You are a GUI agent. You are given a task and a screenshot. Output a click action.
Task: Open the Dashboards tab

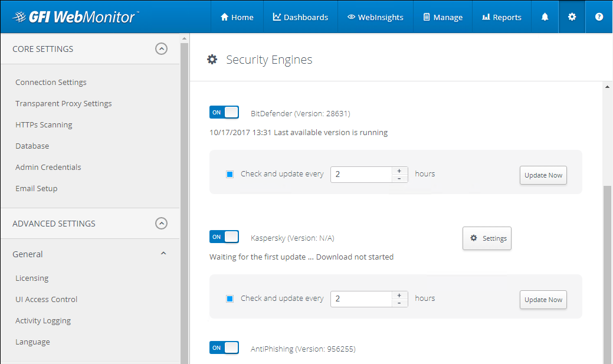(x=300, y=17)
